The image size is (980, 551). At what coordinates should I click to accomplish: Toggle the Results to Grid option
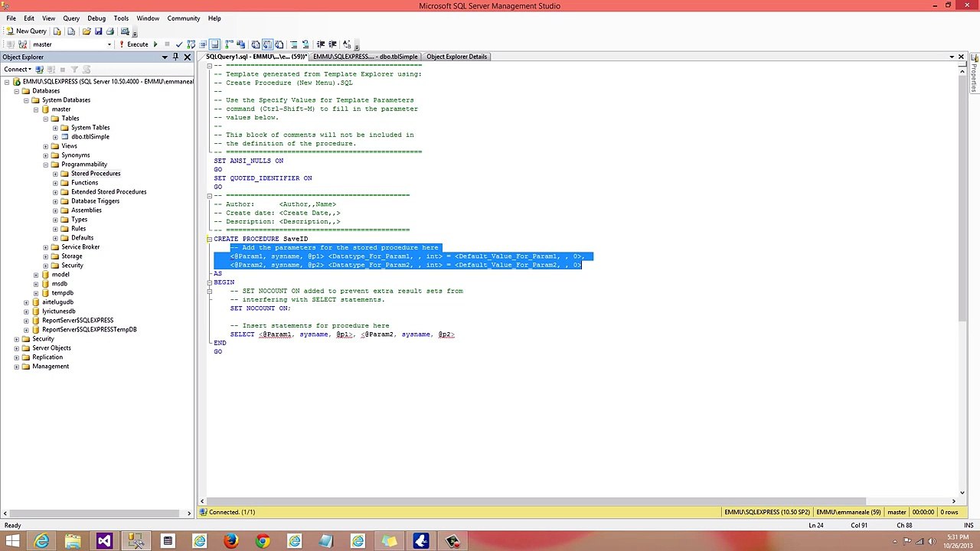click(x=267, y=44)
